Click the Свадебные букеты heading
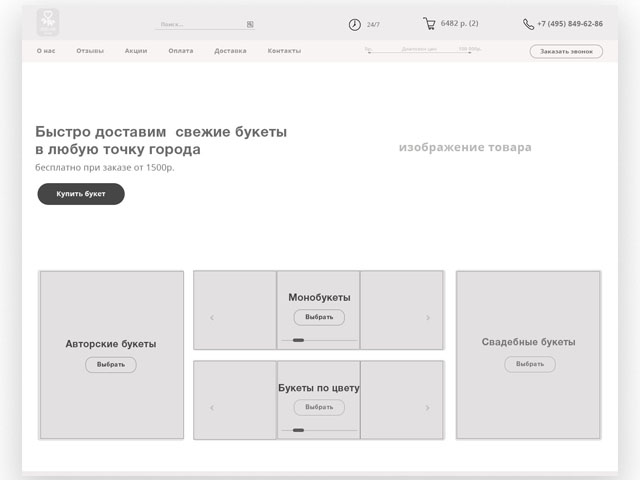 pyautogui.click(x=529, y=342)
